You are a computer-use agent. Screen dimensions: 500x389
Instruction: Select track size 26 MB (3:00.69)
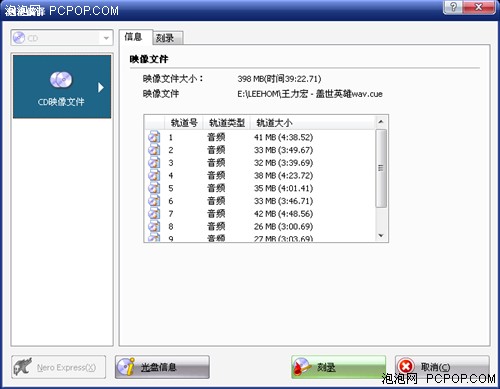click(283, 227)
